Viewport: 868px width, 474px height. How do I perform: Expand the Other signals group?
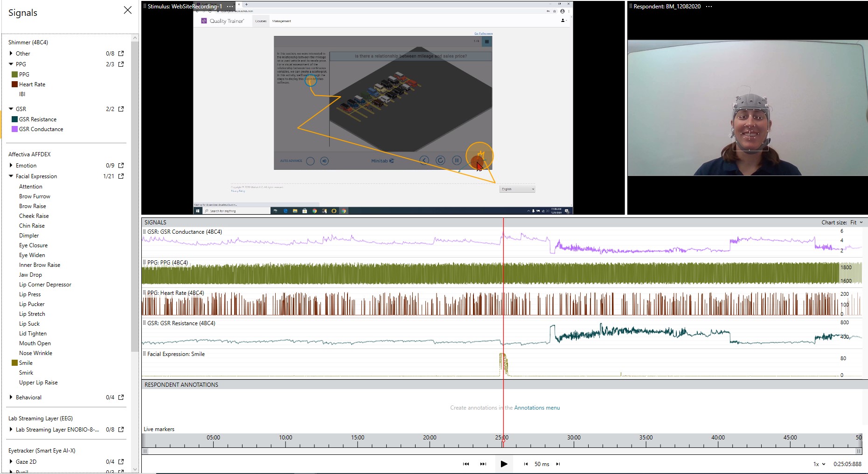pos(11,53)
